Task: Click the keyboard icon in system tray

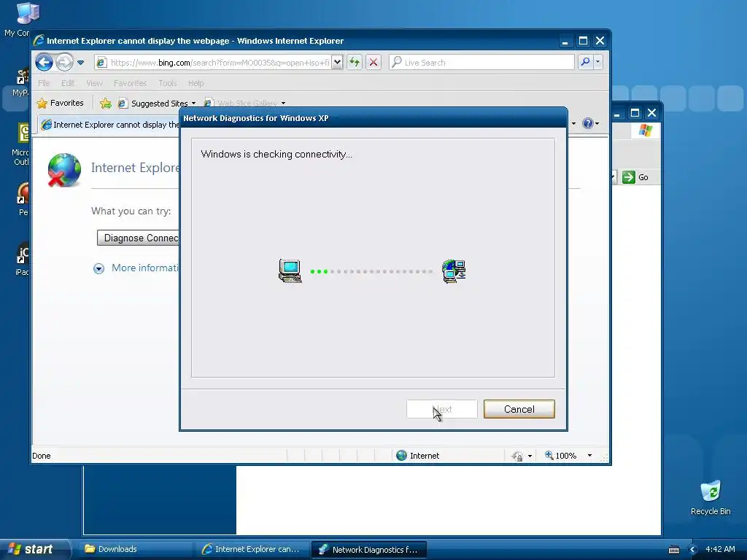Action: pos(673,550)
